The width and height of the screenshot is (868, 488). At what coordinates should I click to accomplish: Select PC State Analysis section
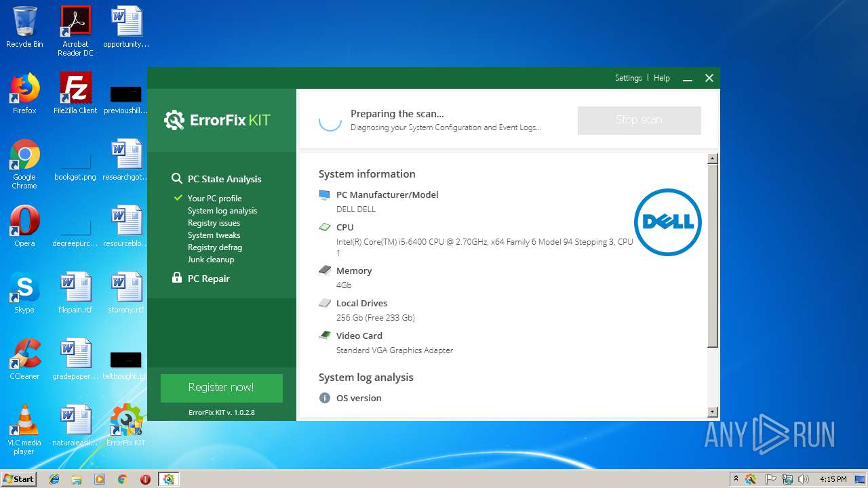[x=224, y=179]
